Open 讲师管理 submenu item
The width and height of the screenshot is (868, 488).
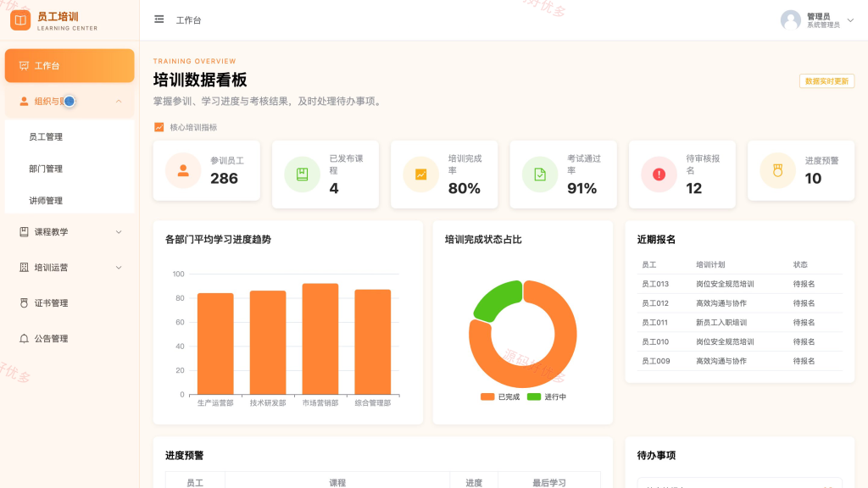coord(70,200)
